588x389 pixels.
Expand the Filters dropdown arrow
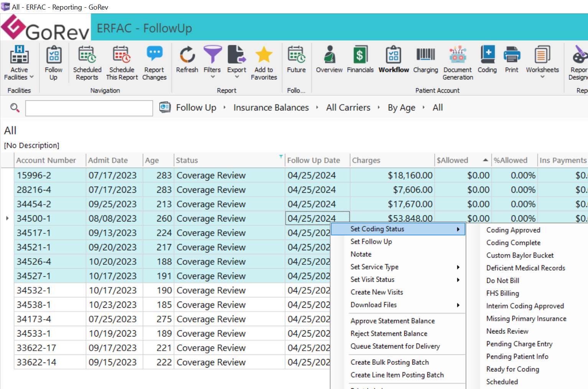[x=212, y=77]
